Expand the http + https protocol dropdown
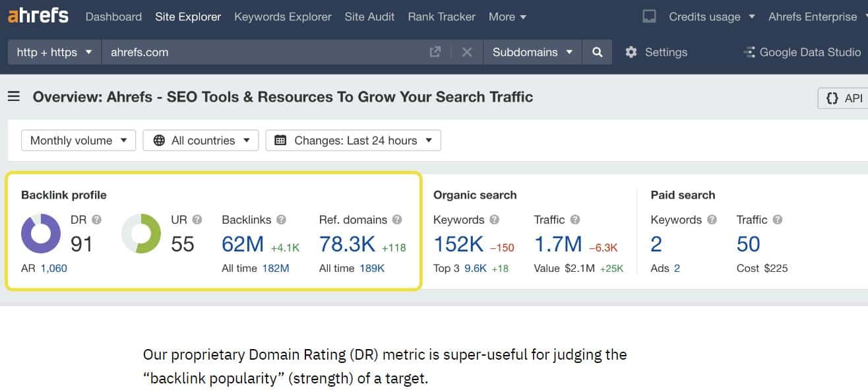This screenshot has width=868, height=390. (54, 52)
